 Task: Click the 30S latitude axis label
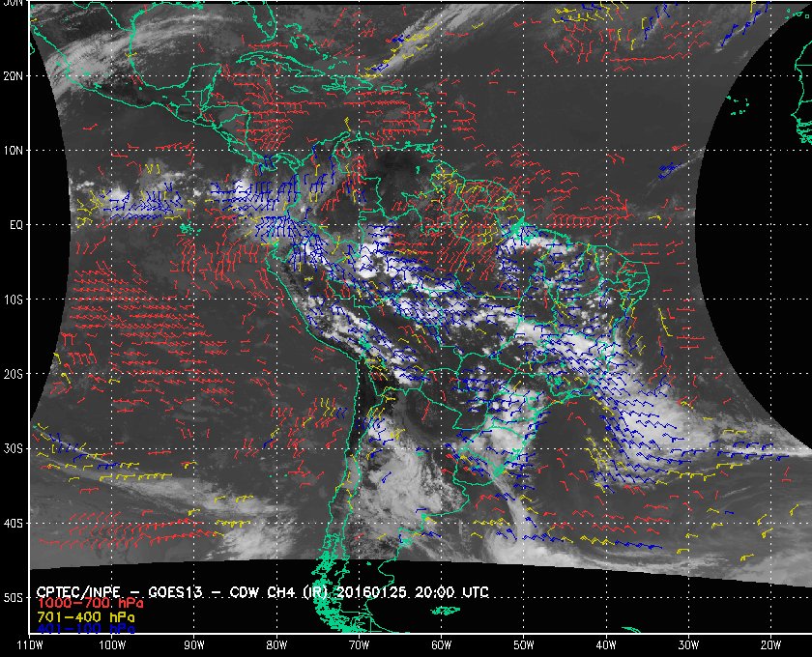(13, 449)
